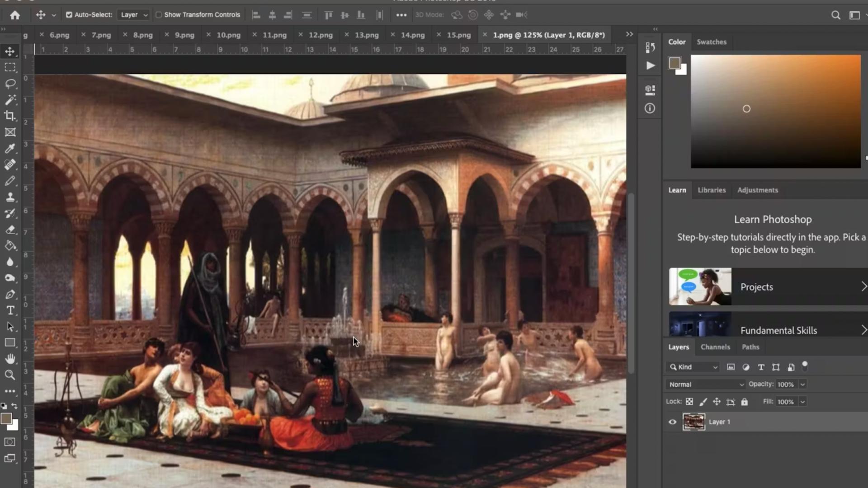This screenshot has width=868, height=488.
Task: Filter for pixel layers
Action: coord(731,367)
